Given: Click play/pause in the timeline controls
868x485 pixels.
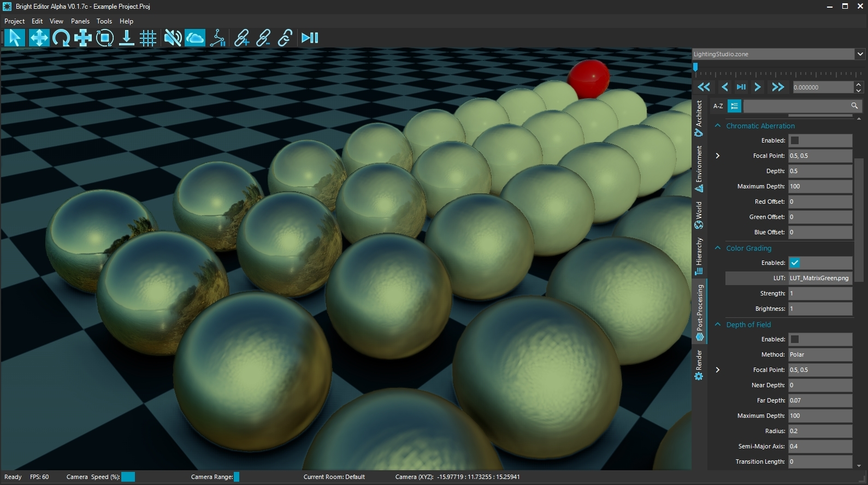Looking at the screenshot, I should 741,87.
